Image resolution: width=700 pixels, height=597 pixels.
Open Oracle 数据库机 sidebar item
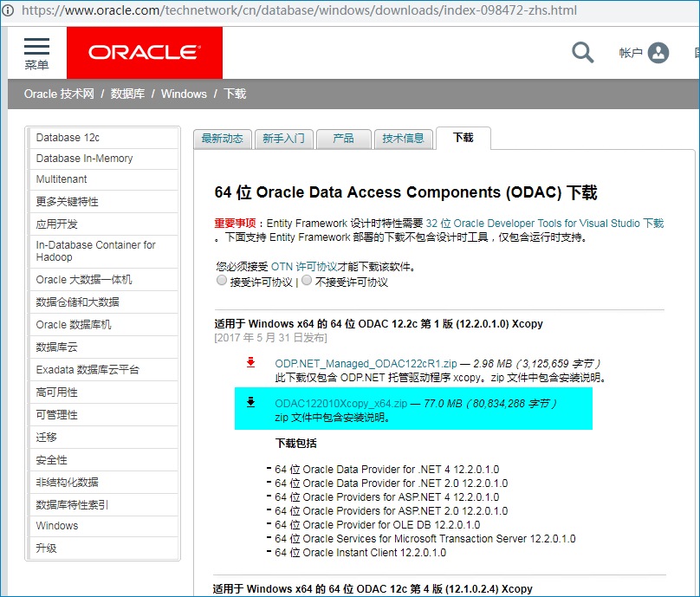point(104,325)
